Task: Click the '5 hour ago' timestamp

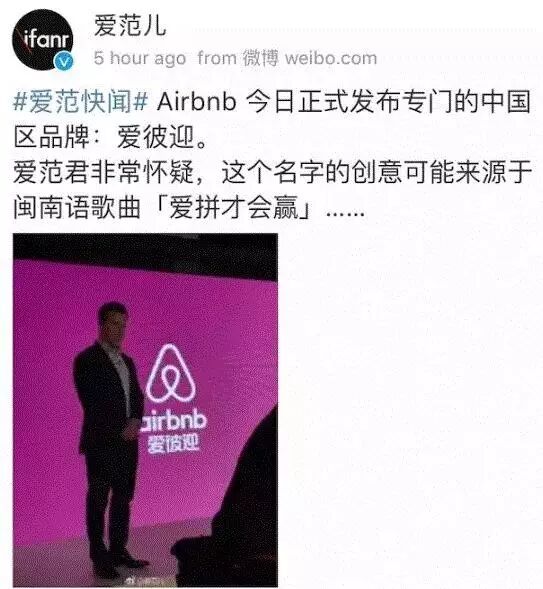Action: coord(140,59)
